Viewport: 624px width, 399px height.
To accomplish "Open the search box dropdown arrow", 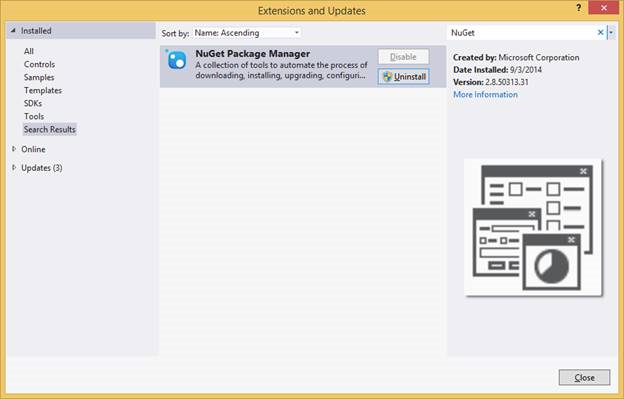I will pyautogui.click(x=611, y=32).
